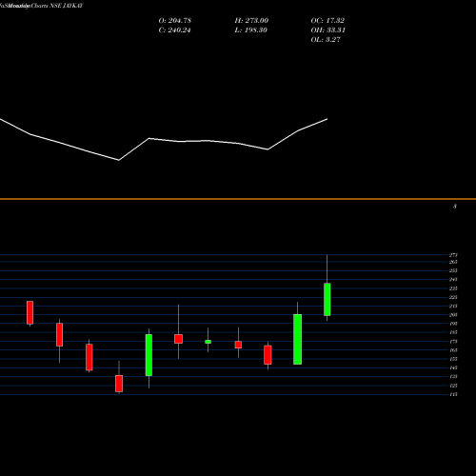The width and height of the screenshot is (476, 476).
Task: Select the 'OC: 17.32' reading
Action: pyautogui.click(x=327, y=21)
